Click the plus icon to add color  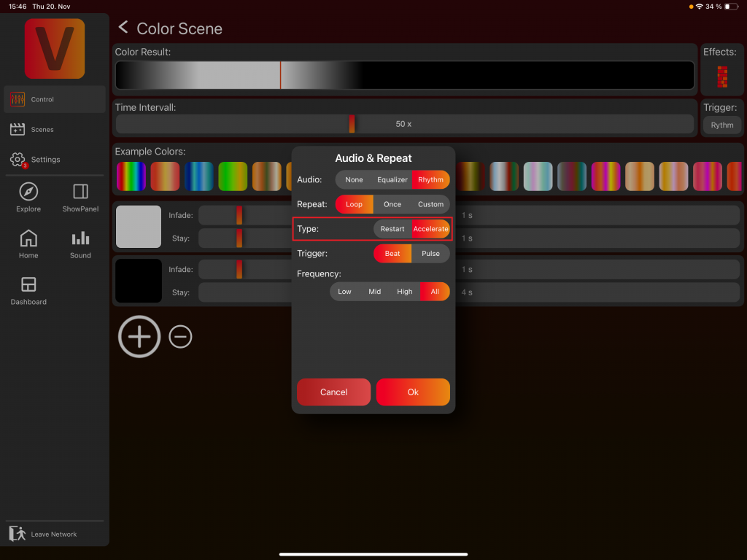139,336
